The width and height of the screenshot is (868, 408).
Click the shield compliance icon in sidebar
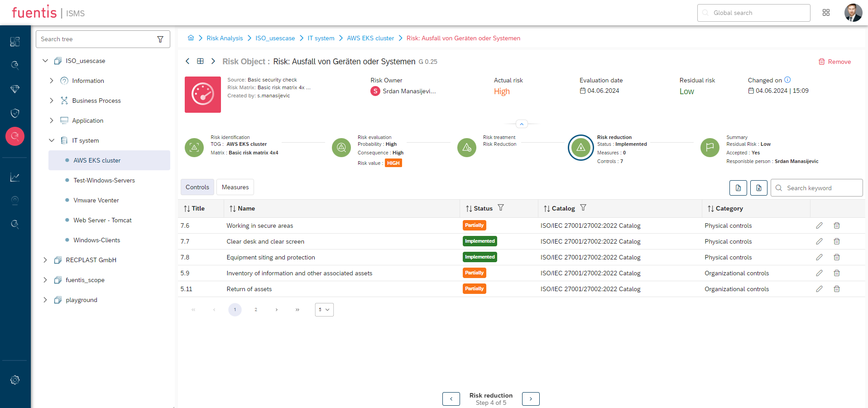[14, 113]
